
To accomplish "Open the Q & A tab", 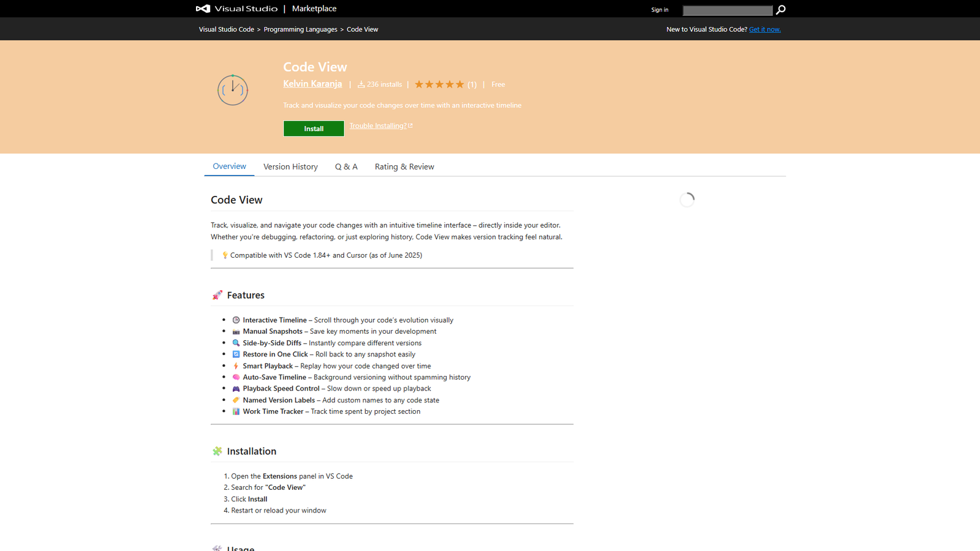I will pyautogui.click(x=346, y=166).
